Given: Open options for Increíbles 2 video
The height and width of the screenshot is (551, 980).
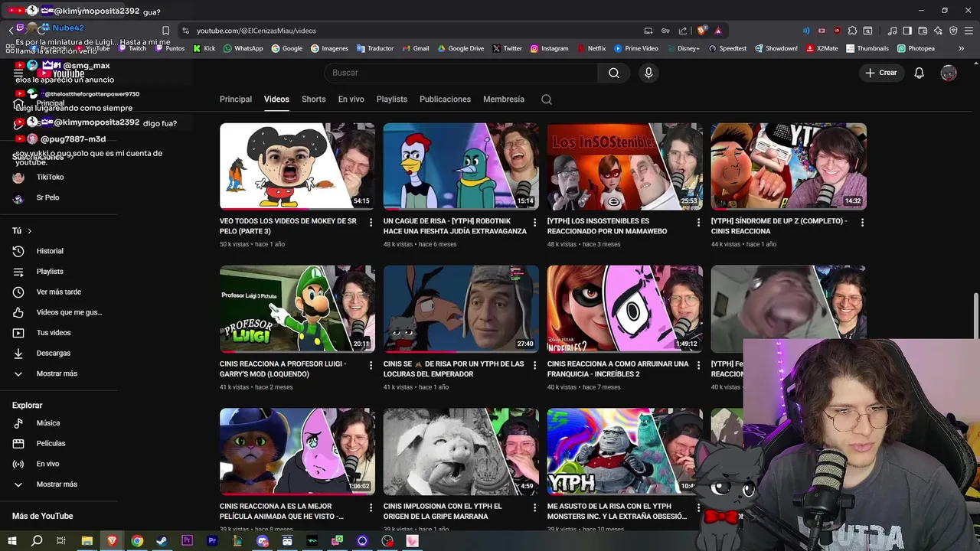Looking at the screenshot, I should (x=698, y=365).
